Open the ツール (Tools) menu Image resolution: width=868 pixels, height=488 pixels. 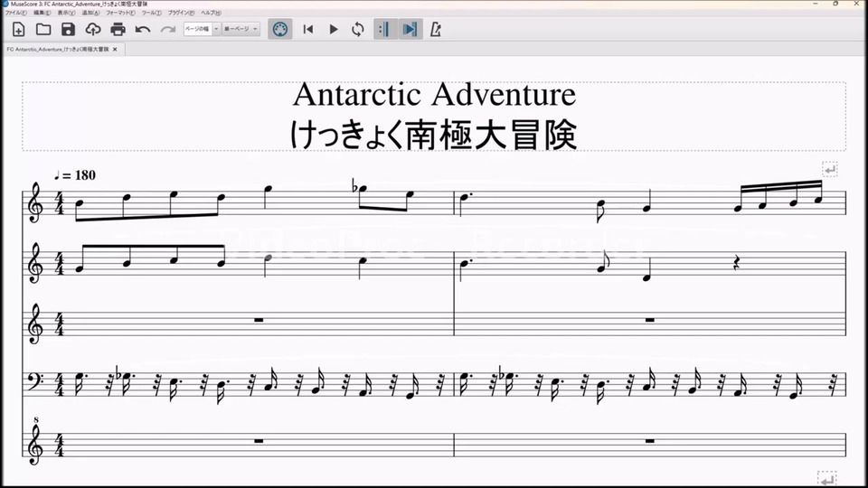coord(152,12)
